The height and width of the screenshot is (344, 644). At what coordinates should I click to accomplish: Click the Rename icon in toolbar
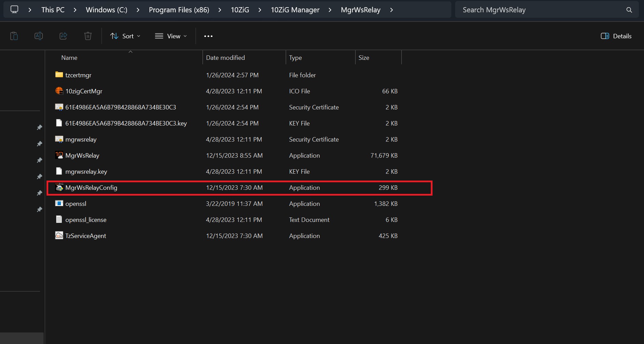(39, 36)
